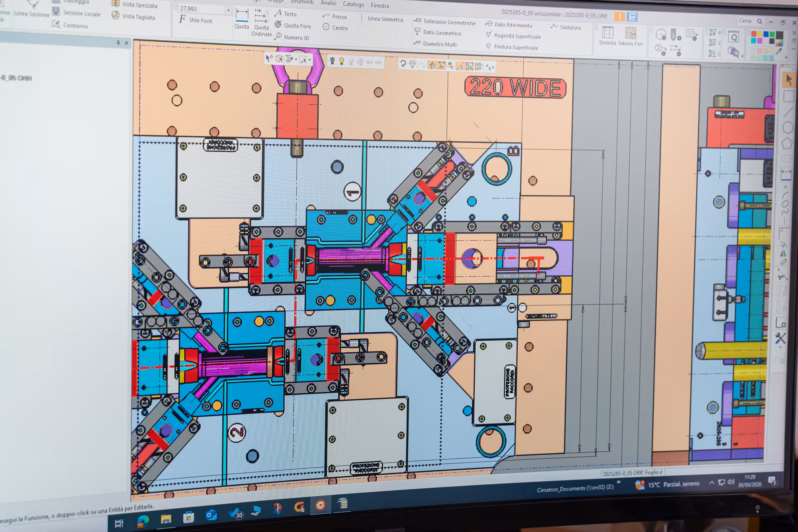The image size is (798, 532).
Task: Expand the color palette options arrow
Action: click(x=786, y=58)
